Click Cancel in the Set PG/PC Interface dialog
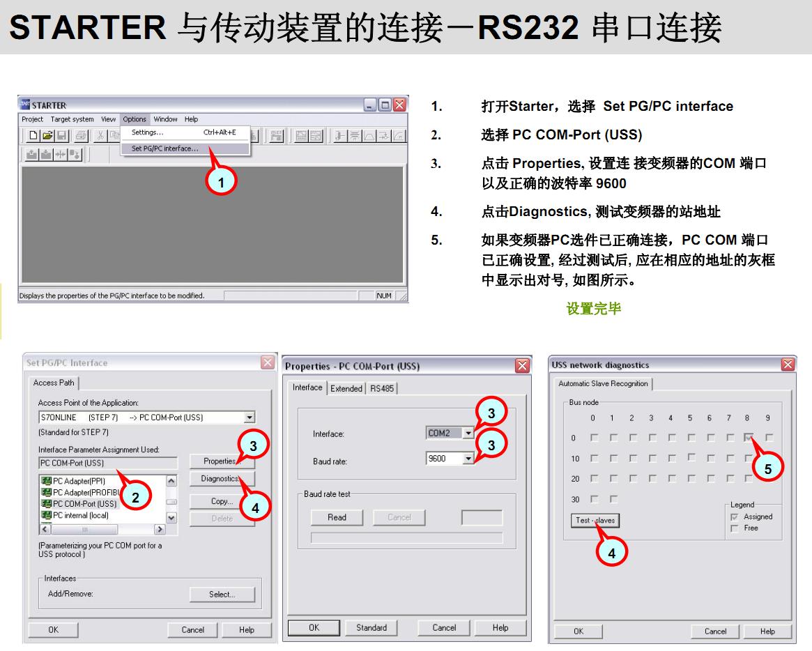The height and width of the screenshot is (651, 812). [x=192, y=630]
